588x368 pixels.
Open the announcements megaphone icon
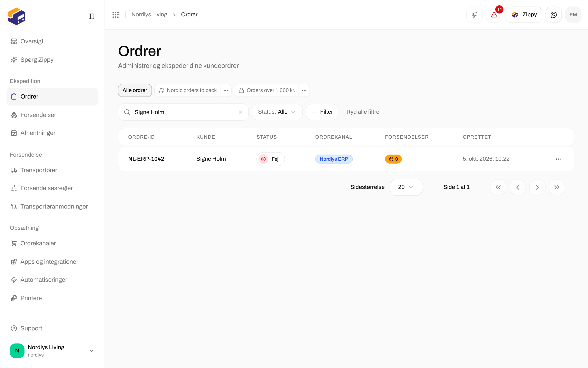[474, 15]
